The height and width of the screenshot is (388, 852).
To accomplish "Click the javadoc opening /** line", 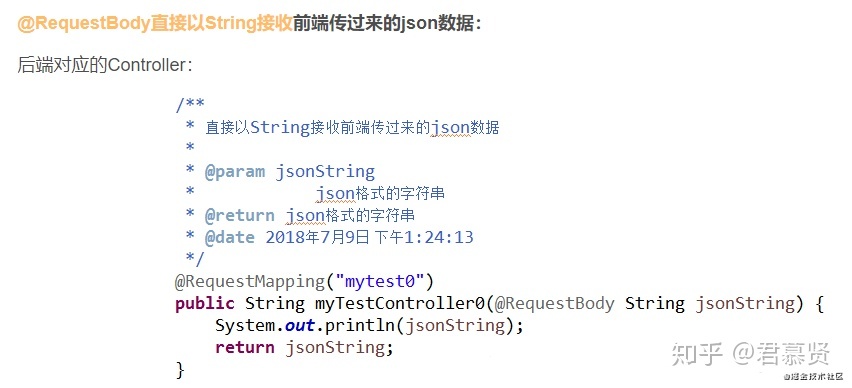I will (x=190, y=104).
